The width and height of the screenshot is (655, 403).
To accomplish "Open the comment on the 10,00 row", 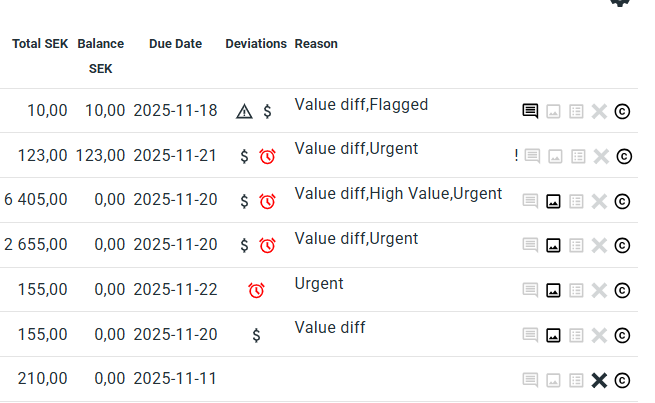I will click(x=530, y=111).
